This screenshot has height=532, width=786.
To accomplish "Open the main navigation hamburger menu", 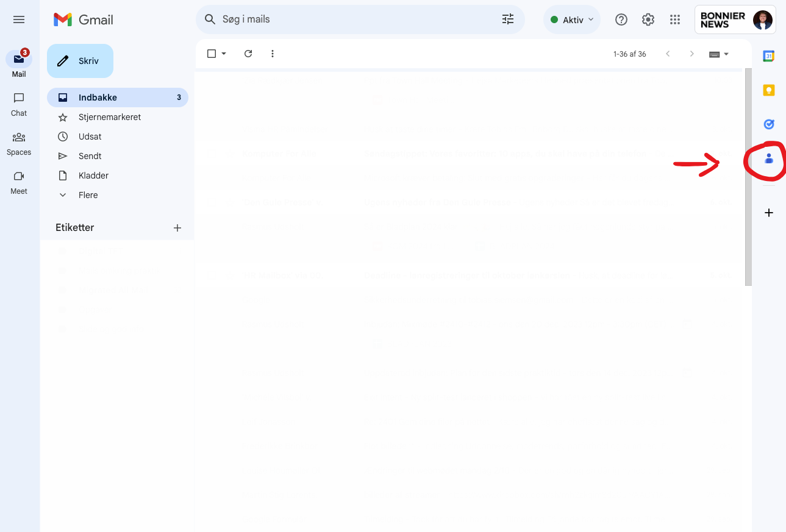I will pos(18,19).
